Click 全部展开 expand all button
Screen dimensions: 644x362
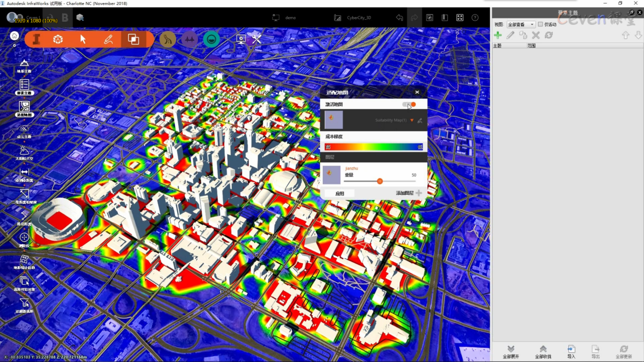(x=511, y=352)
